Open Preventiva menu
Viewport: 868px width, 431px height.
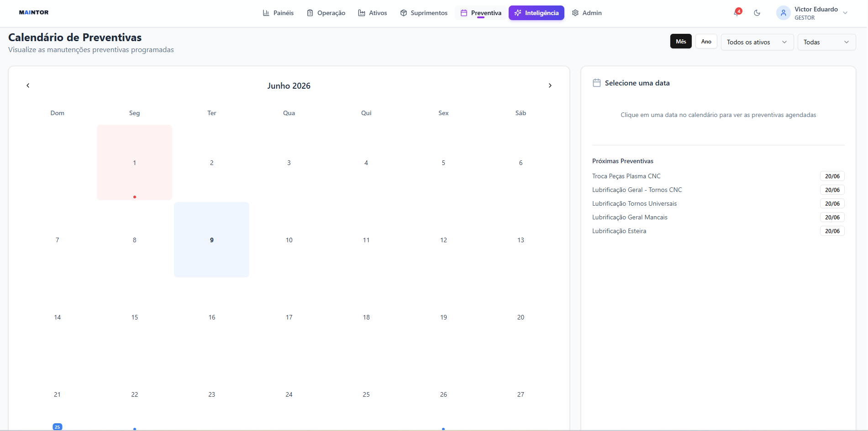tap(481, 13)
